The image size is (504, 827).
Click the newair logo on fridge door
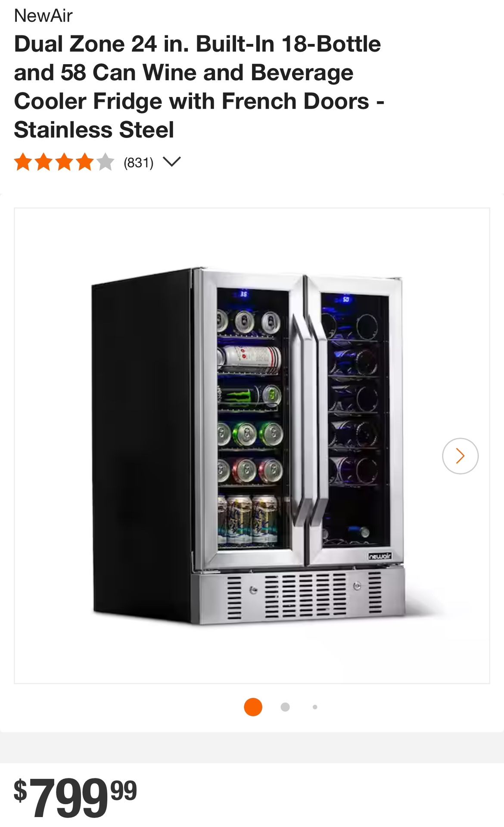[380, 556]
